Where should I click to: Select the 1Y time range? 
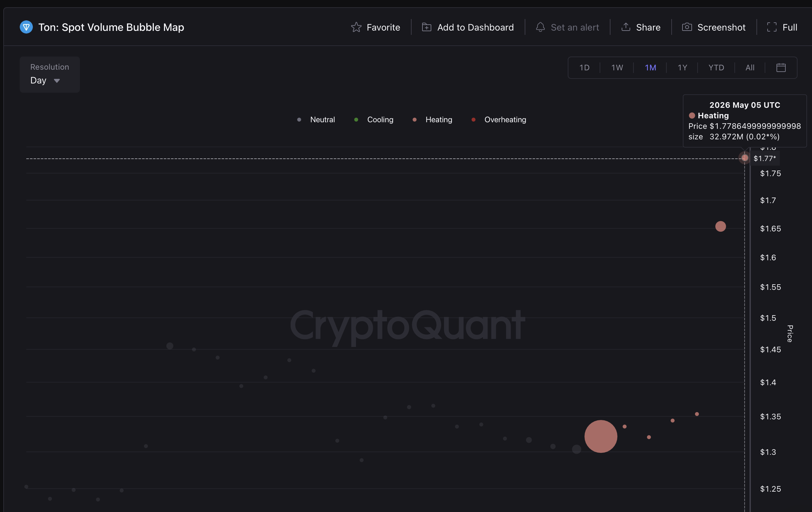682,67
